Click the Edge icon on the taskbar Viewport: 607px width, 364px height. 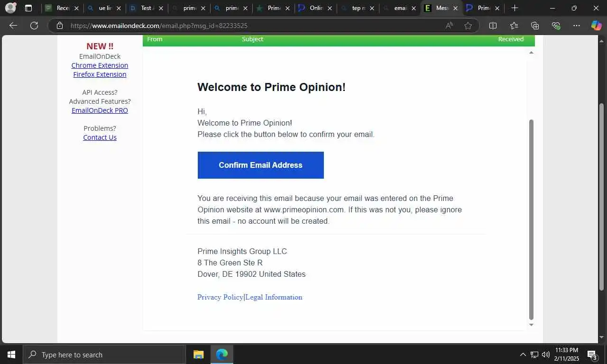point(221,355)
